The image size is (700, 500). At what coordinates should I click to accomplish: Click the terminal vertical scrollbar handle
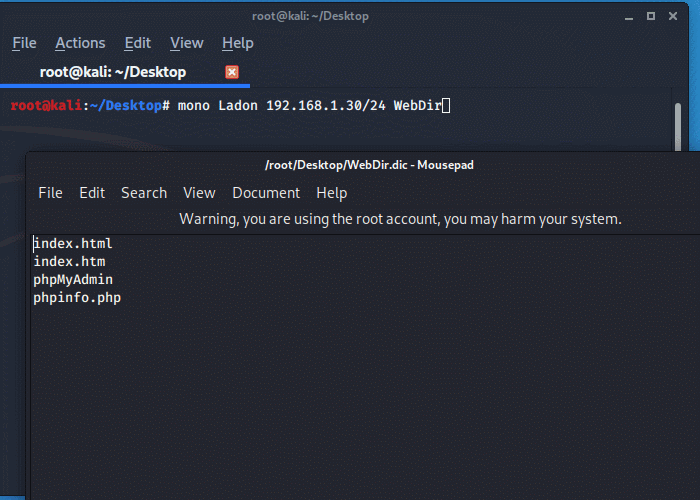tap(678, 126)
